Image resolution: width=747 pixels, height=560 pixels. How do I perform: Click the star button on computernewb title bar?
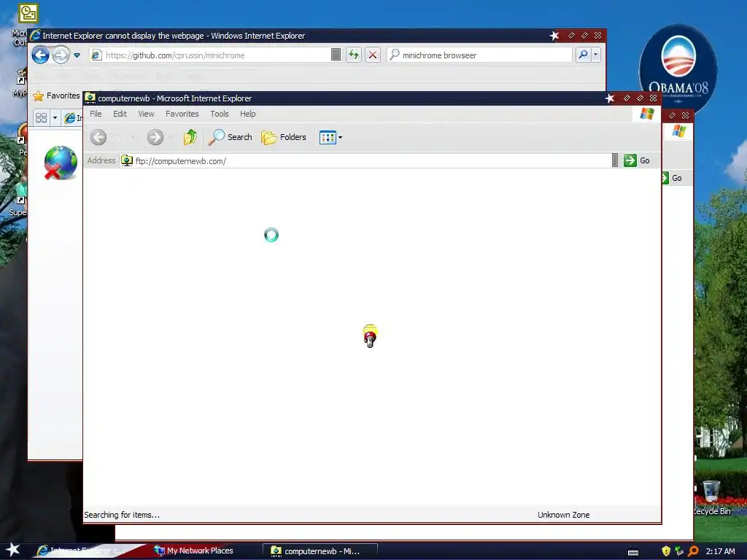click(x=609, y=98)
